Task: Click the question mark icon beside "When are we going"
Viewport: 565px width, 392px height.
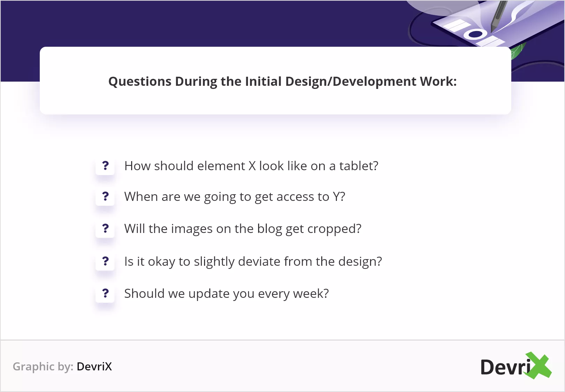Action: 105,196
